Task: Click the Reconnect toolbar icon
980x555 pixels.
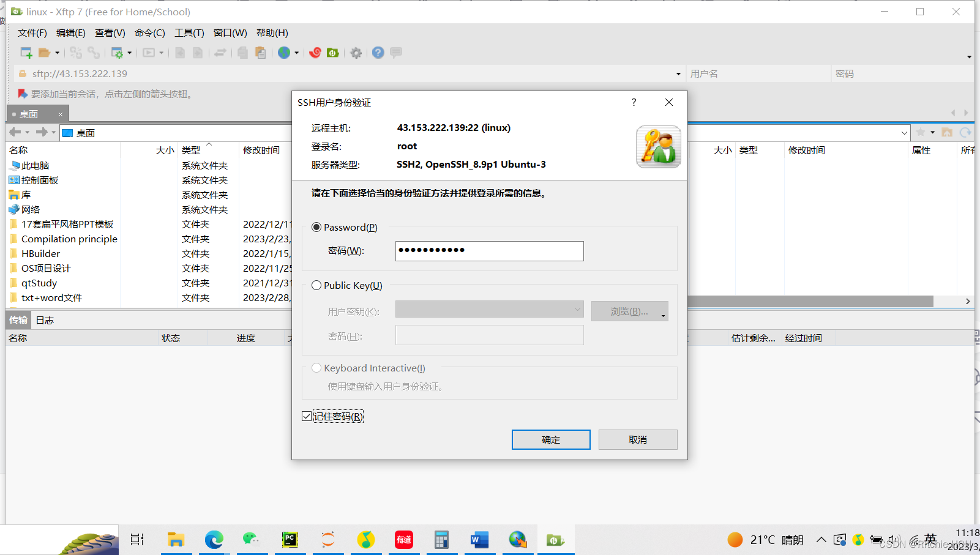Action: (75, 53)
